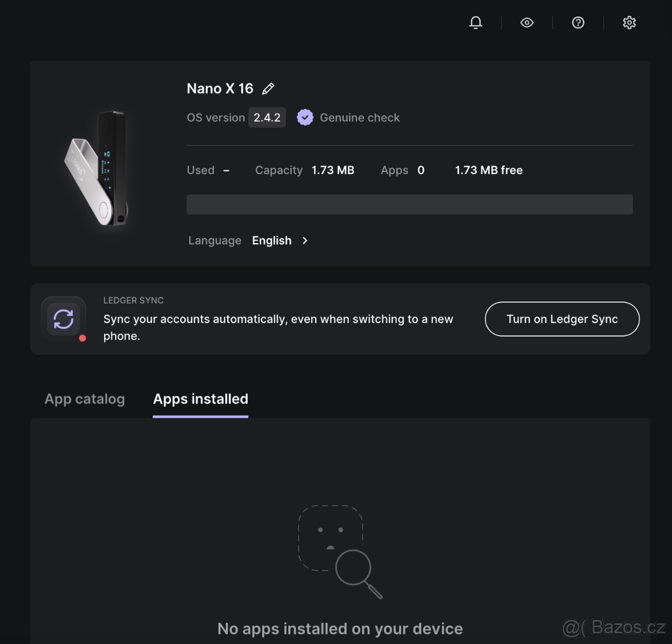Rename the device using the pencil icon
The image size is (672, 644).
268,88
